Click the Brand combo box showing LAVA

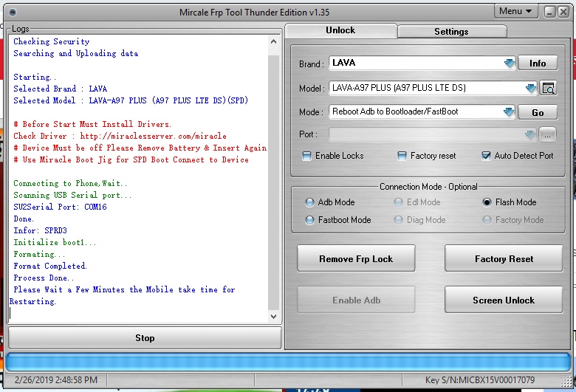click(422, 63)
